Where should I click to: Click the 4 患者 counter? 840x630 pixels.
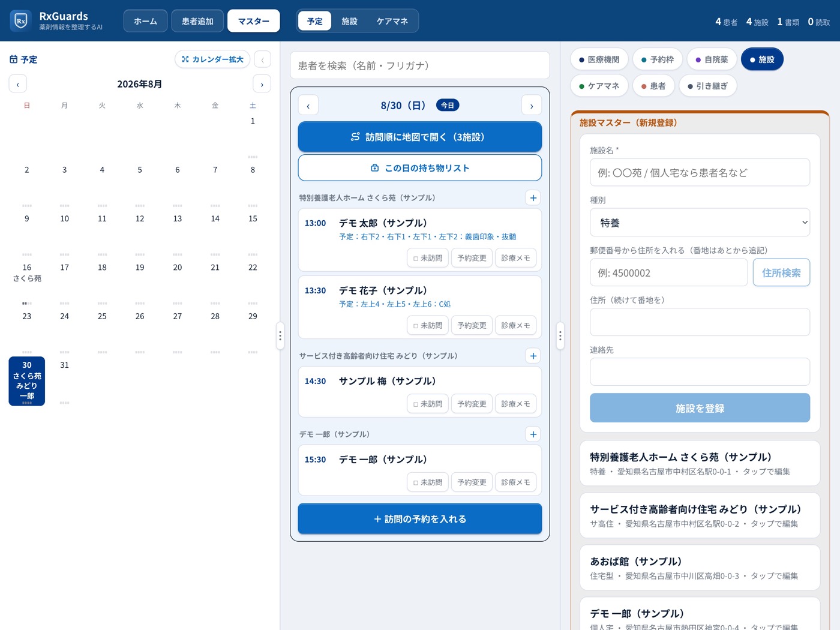coord(726,22)
